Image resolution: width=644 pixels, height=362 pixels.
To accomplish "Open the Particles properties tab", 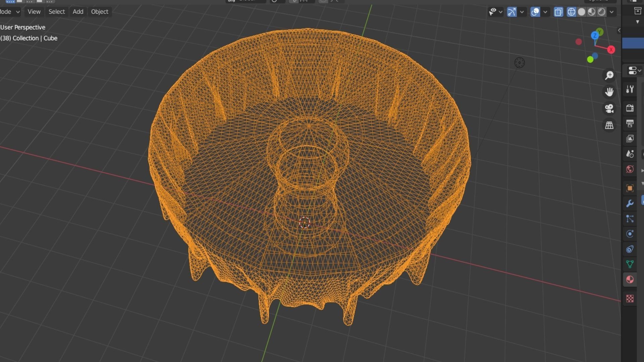I will pyautogui.click(x=630, y=219).
